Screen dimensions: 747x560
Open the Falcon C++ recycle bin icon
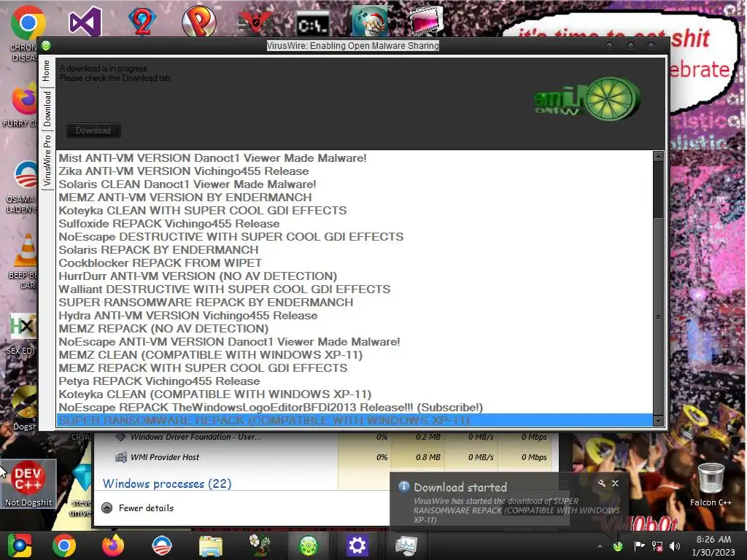coord(711,484)
